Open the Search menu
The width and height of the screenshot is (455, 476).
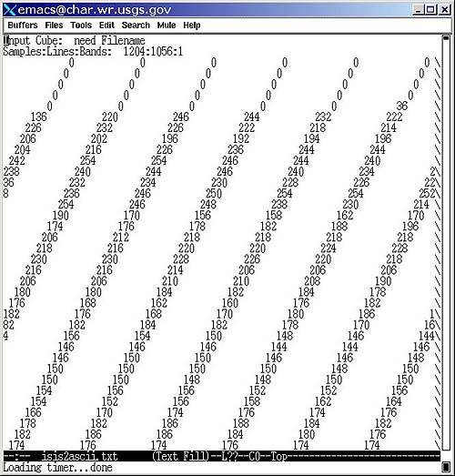click(x=136, y=25)
